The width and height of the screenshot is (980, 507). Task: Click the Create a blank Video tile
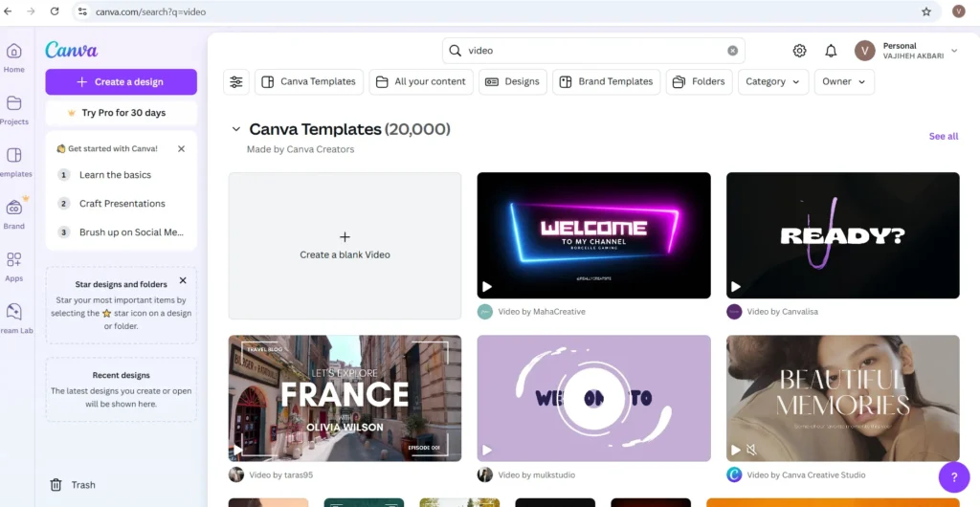345,246
